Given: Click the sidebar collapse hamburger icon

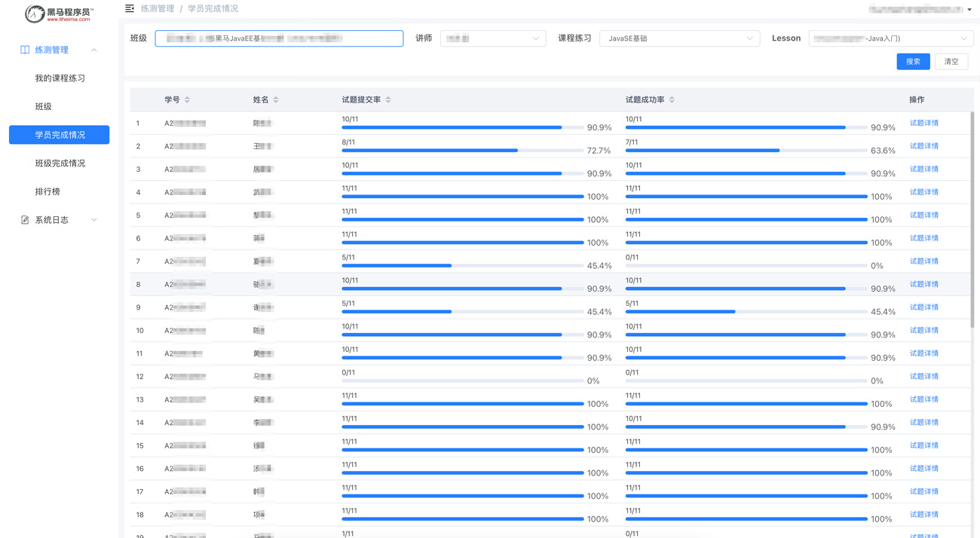Looking at the screenshot, I should tap(130, 8).
